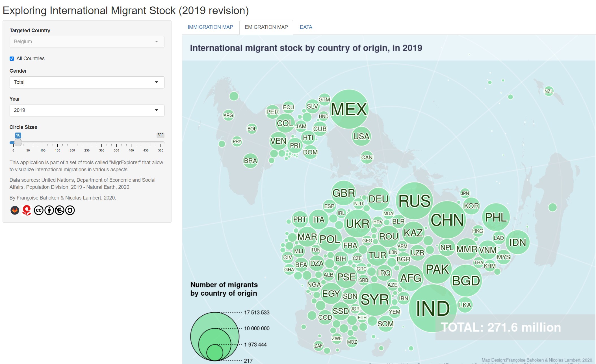Click the non-commercial euro license icon

pos(60,210)
